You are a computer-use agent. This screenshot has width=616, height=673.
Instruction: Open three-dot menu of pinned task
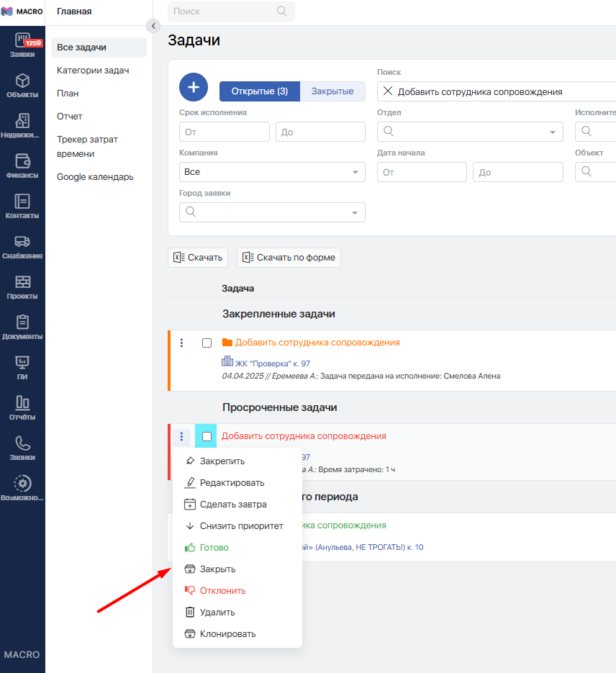pos(181,343)
